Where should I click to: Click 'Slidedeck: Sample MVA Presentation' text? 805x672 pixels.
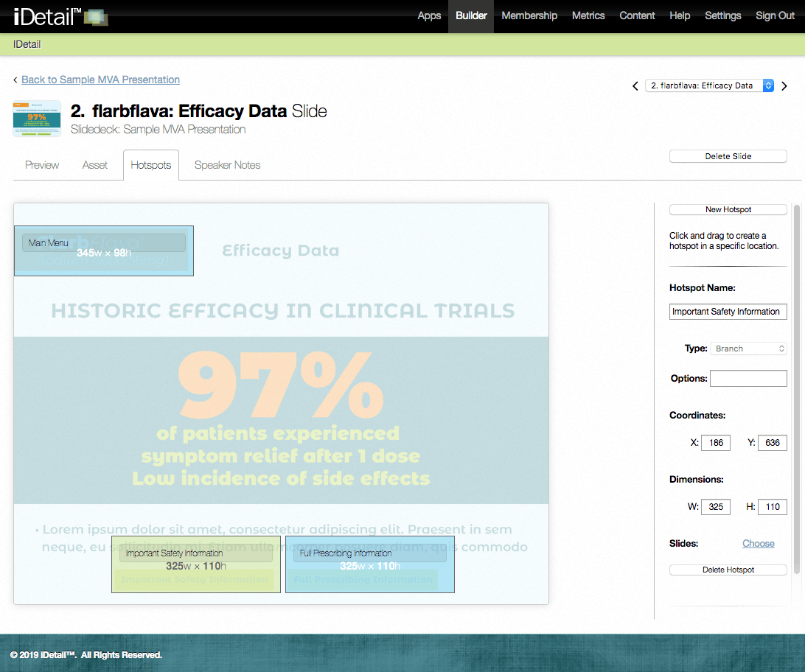[x=158, y=129]
